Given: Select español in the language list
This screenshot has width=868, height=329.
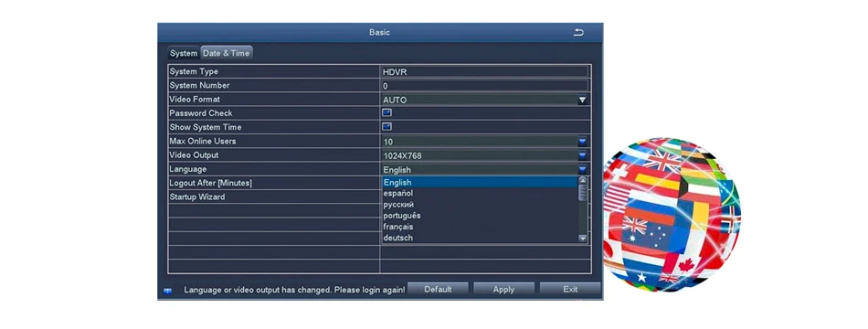Looking at the screenshot, I should coord(480,194).
